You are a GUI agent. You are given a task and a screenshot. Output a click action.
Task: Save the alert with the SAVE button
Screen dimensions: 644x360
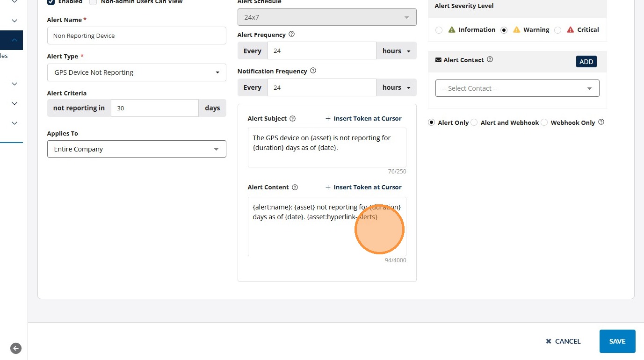coord(617,341)
